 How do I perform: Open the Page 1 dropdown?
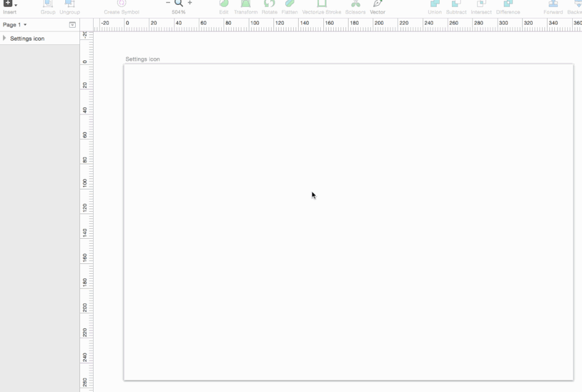15,25
